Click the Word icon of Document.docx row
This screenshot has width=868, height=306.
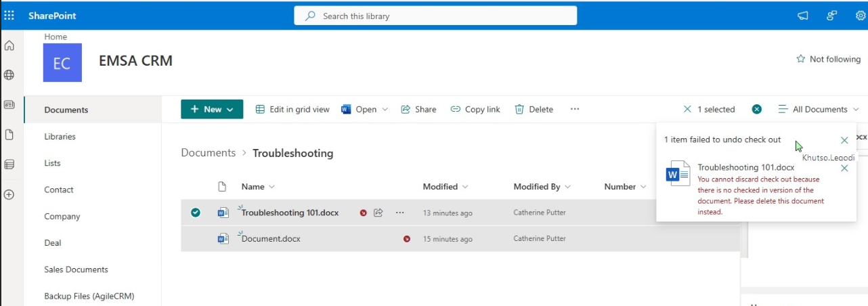tap(223, 238)
